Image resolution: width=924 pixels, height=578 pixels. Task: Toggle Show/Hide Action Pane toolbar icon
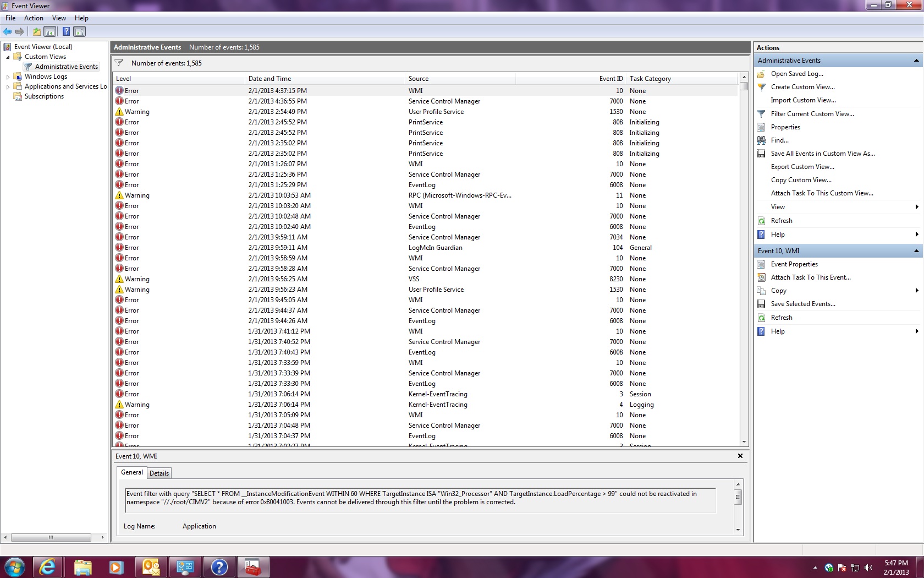pos(80,31)
